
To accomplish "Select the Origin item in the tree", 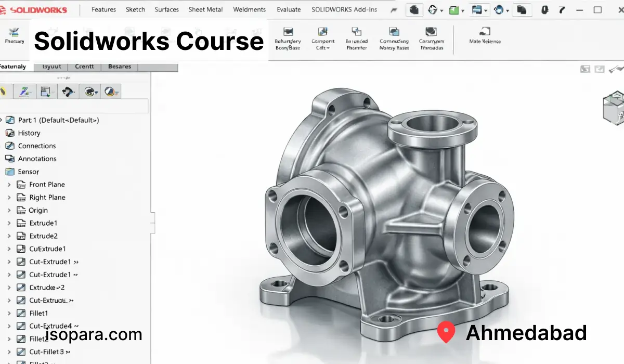I will [38, 211].
